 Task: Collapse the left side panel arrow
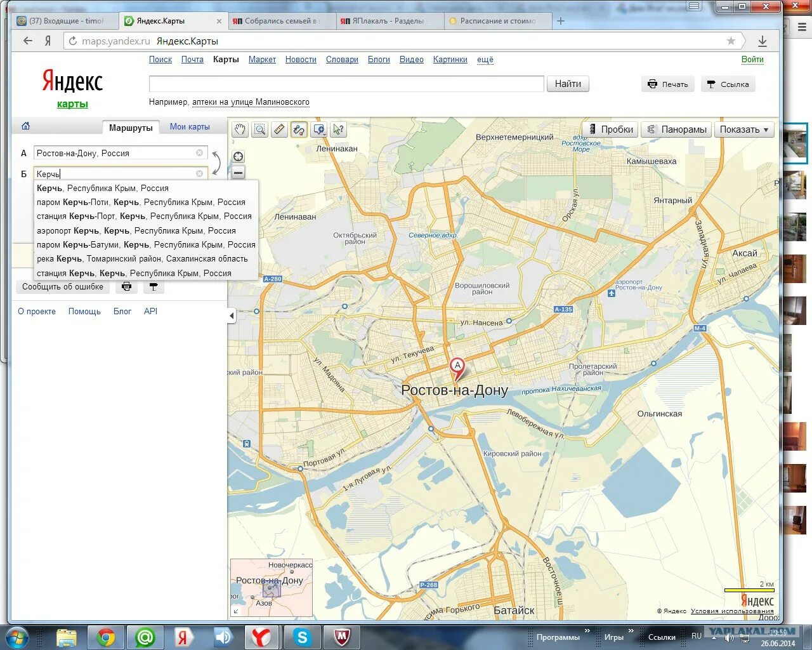(232, 315)
